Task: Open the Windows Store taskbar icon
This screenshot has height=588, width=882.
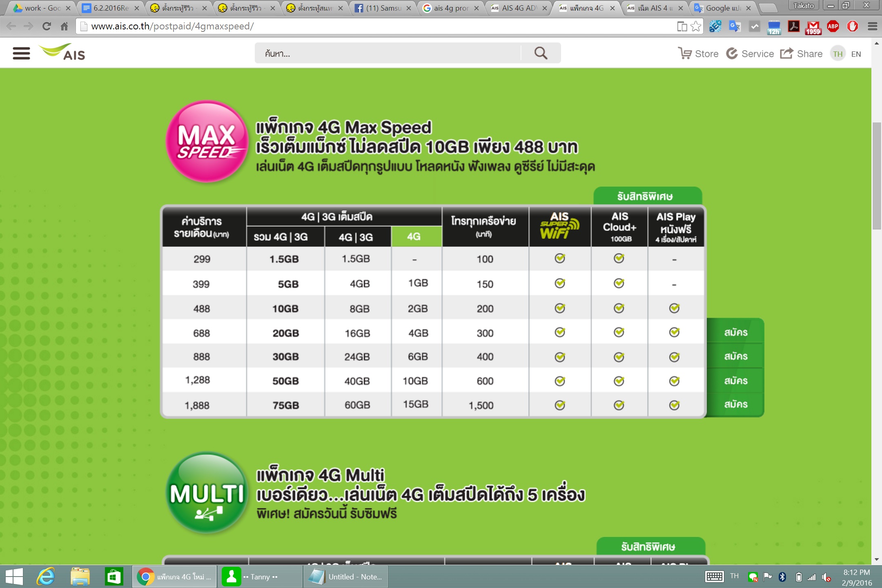Action: [114, 577]
